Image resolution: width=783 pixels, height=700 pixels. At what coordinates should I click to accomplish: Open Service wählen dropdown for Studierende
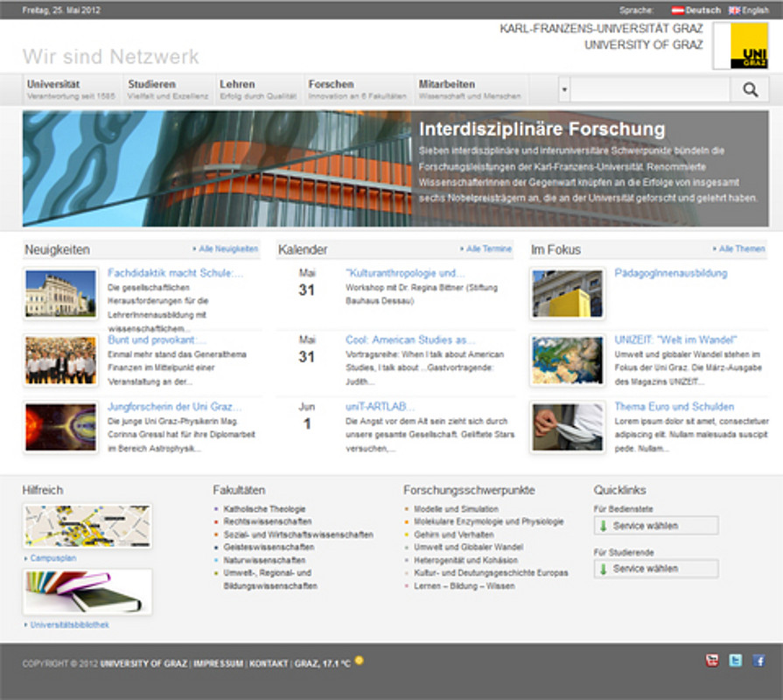click(x=656, y=569)
